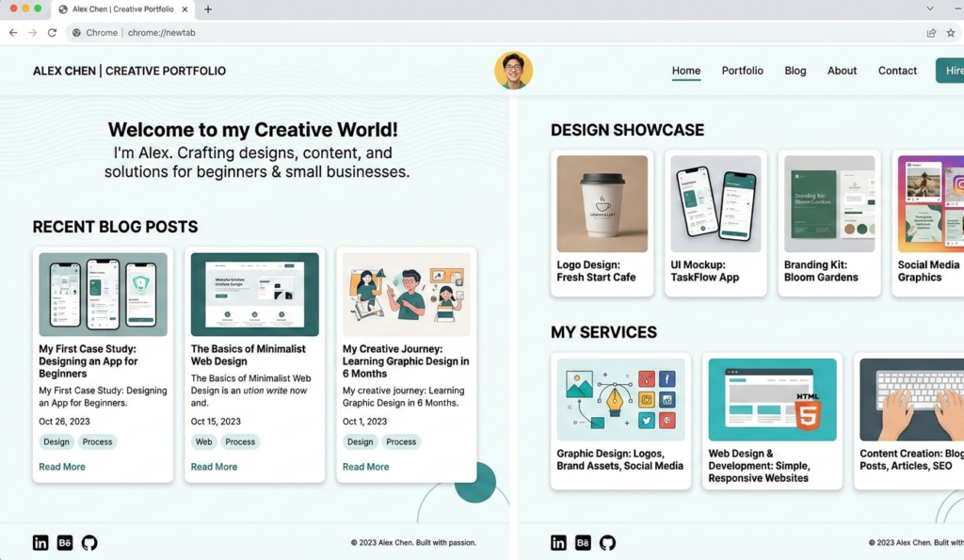The image size is (964, 560).
Task: Open a new tab with the plus icon
Action: coord(208,9)
